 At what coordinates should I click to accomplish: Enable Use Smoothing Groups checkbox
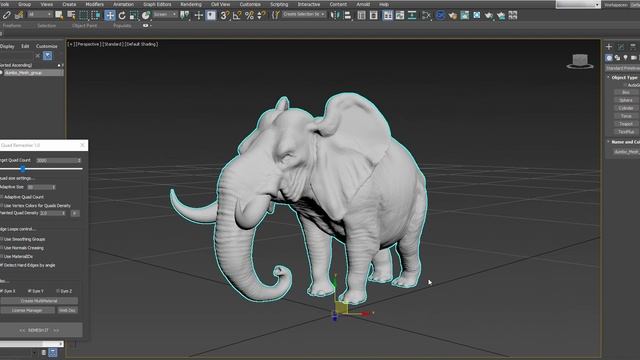coord(2,239)
